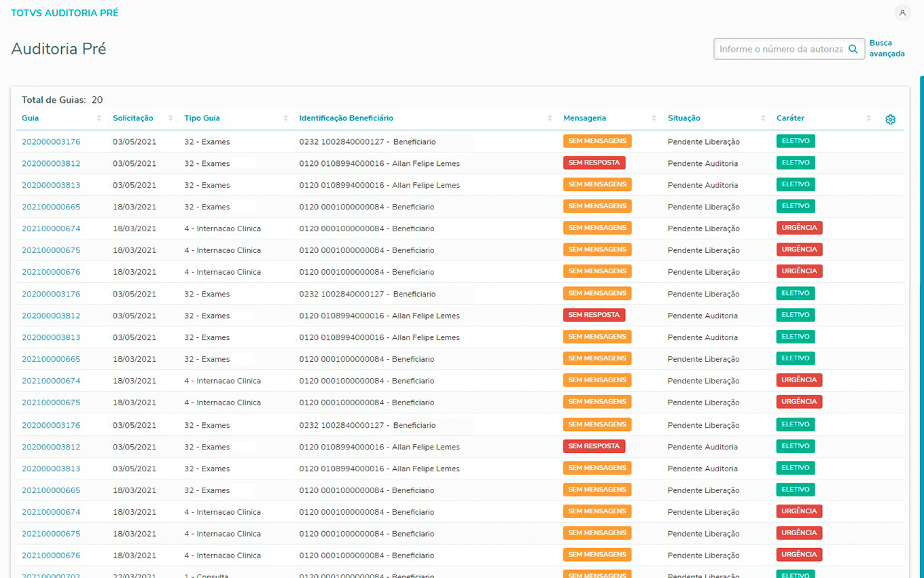The width and height of the screenshot is (924, 578).
Task: Sort by the Mensageria column arrows
Action: pos(654,118)
